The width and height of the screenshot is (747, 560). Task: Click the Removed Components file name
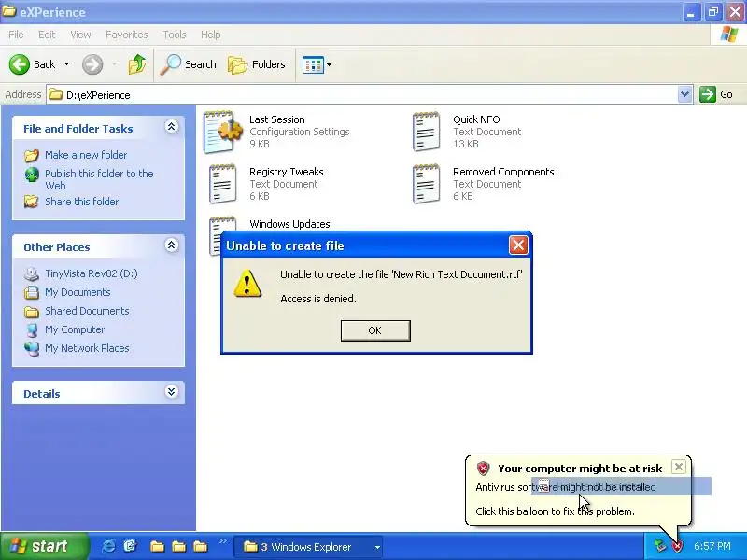tap(503, 172)
